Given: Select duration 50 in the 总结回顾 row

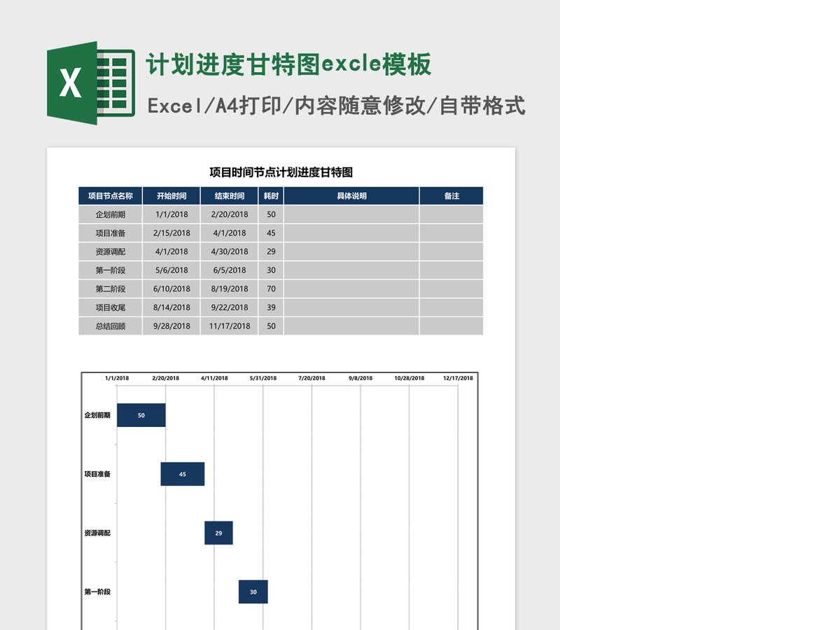Looking at the screenshot, I should click(271, 326).
